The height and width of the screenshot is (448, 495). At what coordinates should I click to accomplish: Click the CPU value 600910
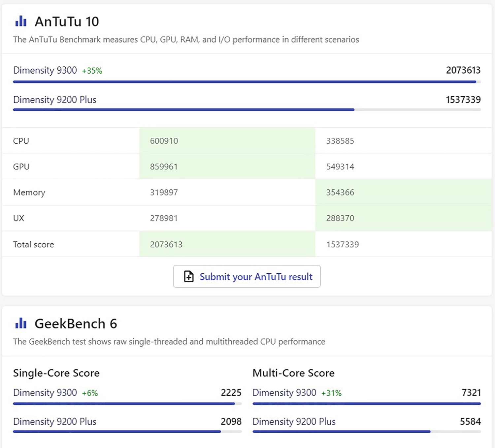point(164,141)
